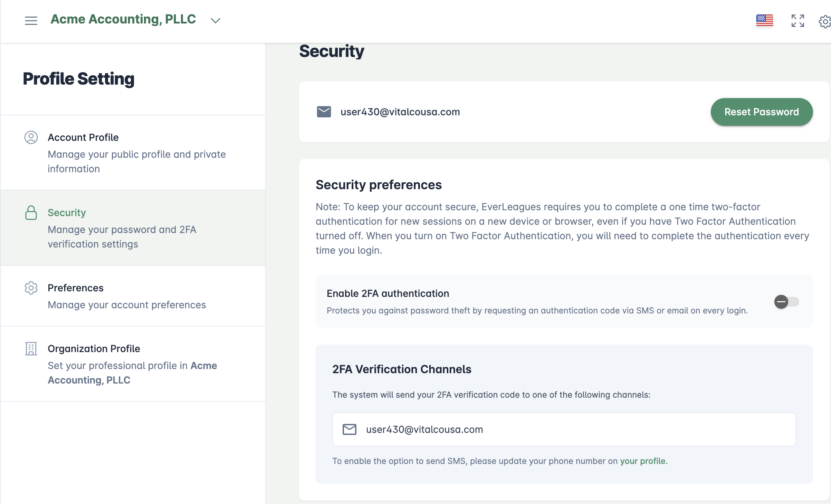
Task: Click the Organization Profile building icon
Action: point(31,349)
